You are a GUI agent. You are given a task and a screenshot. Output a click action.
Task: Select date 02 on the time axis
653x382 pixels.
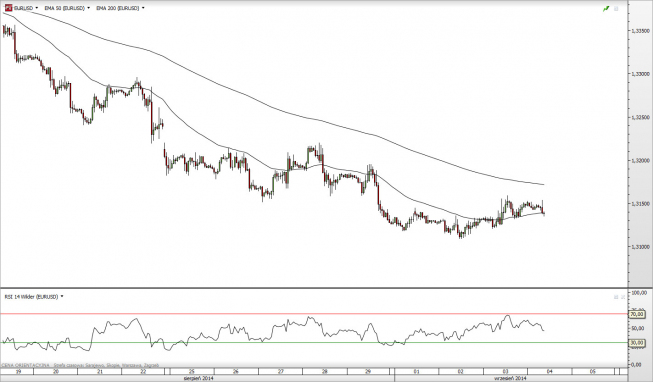coord(461,371)
